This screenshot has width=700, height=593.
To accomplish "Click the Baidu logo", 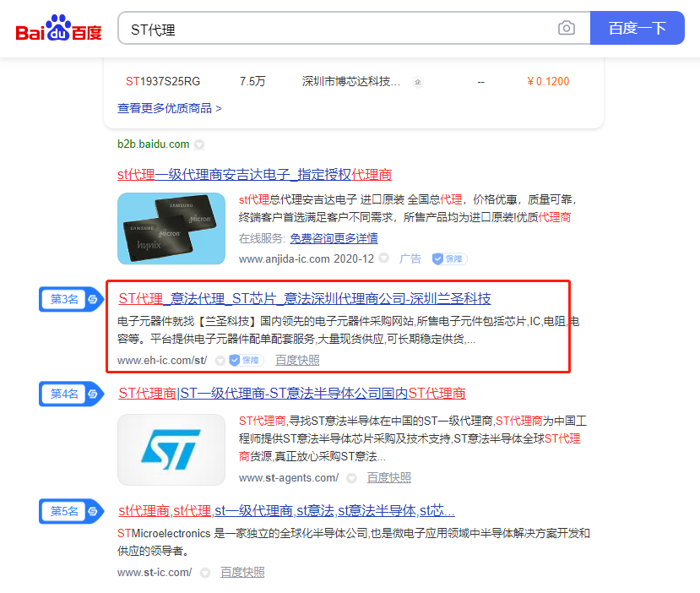I will [58, 28].
